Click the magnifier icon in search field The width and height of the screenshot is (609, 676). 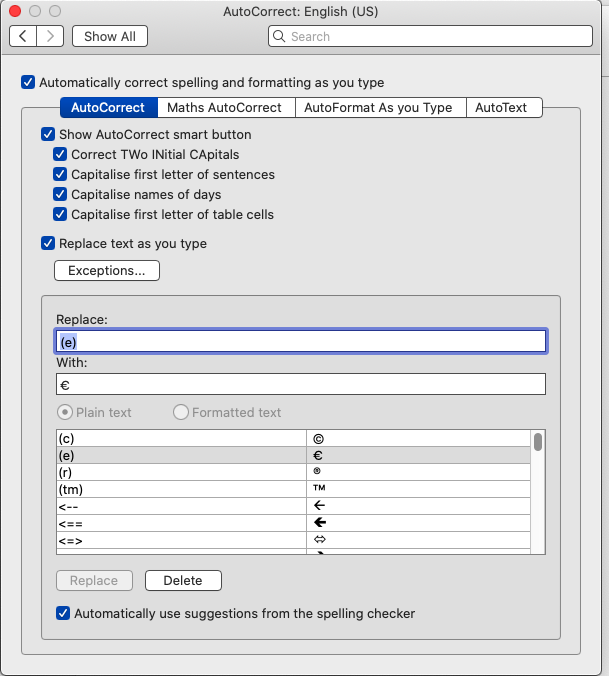(279, 36)
